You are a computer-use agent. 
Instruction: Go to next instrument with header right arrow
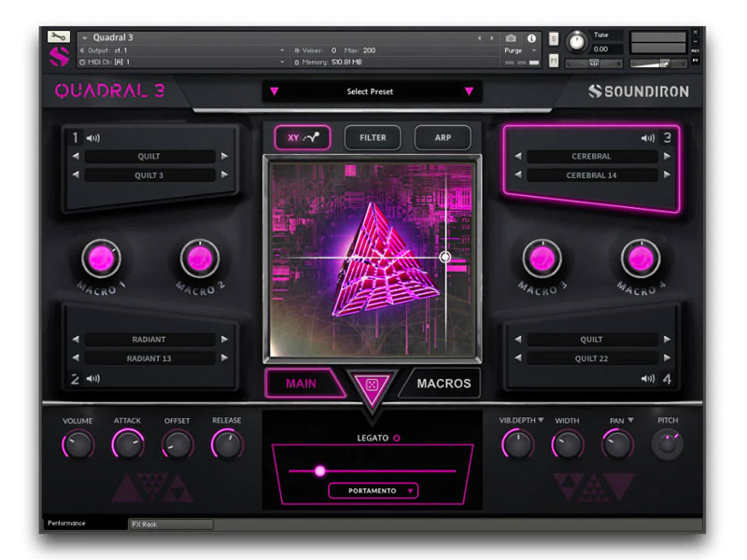[492, 38]
